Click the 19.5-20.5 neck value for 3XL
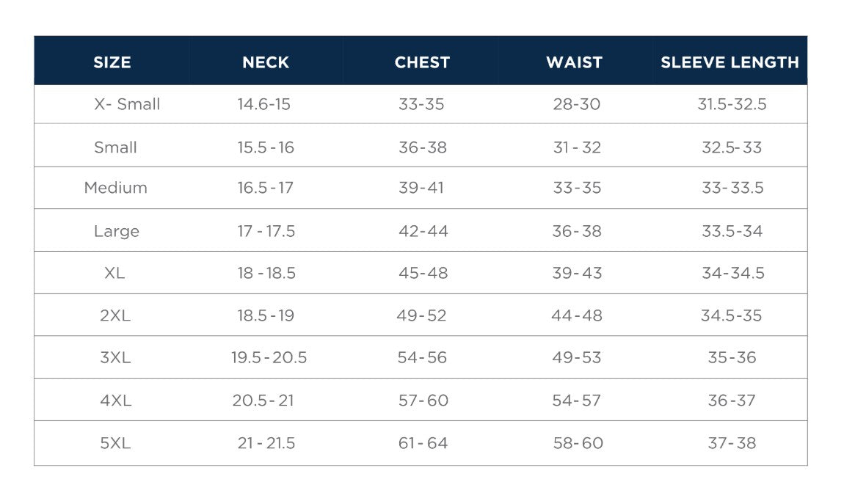This screenshot has height=504, width=844. [x=269, y=358]
